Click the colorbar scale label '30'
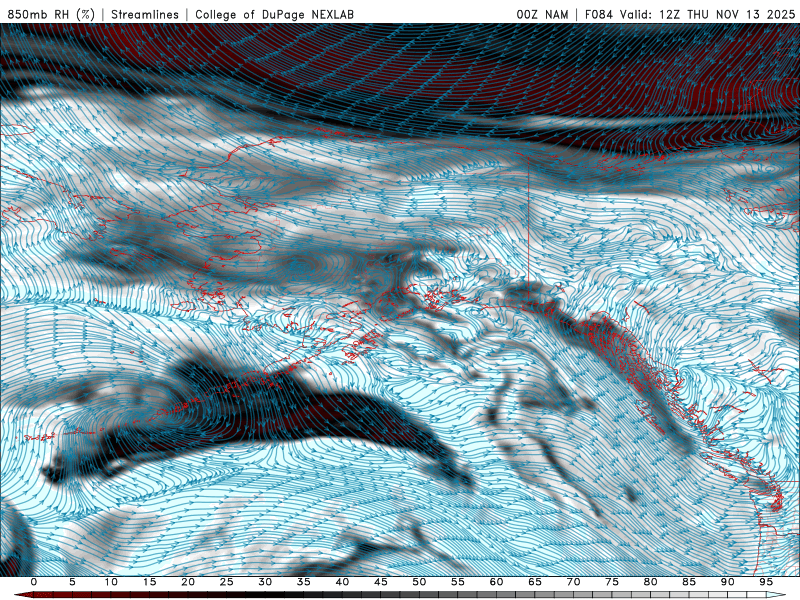The height and width of the screenshot is (600, 800). point(265,582)
